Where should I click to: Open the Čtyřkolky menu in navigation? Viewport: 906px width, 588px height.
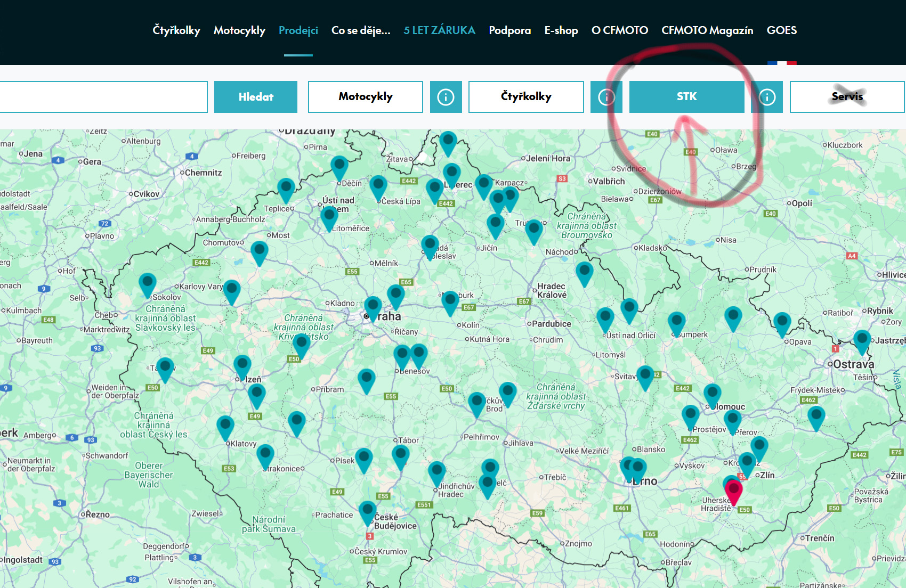click(176, 30)
